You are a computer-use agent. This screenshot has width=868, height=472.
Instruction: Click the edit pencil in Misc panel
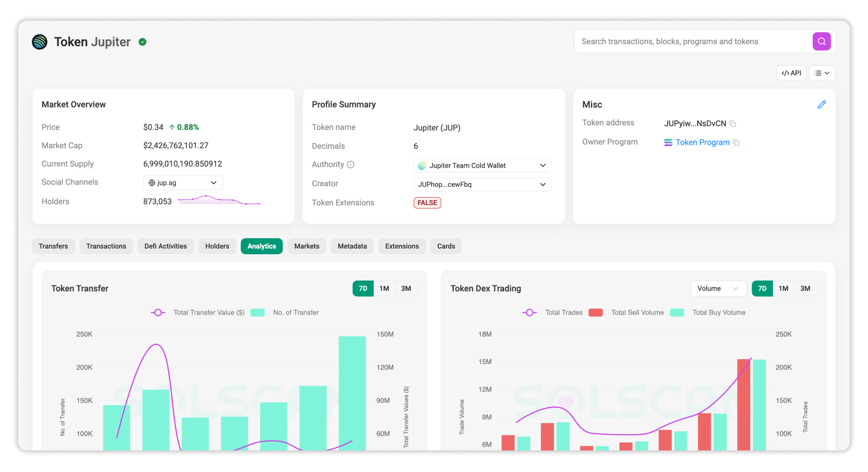click(x=822, y=104)
